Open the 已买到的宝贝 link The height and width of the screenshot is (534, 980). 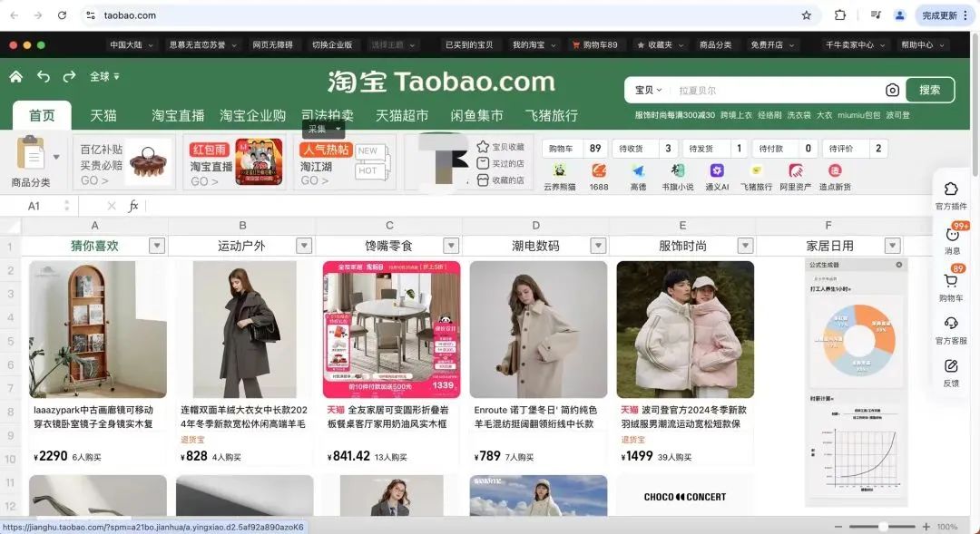pos(469,45)
